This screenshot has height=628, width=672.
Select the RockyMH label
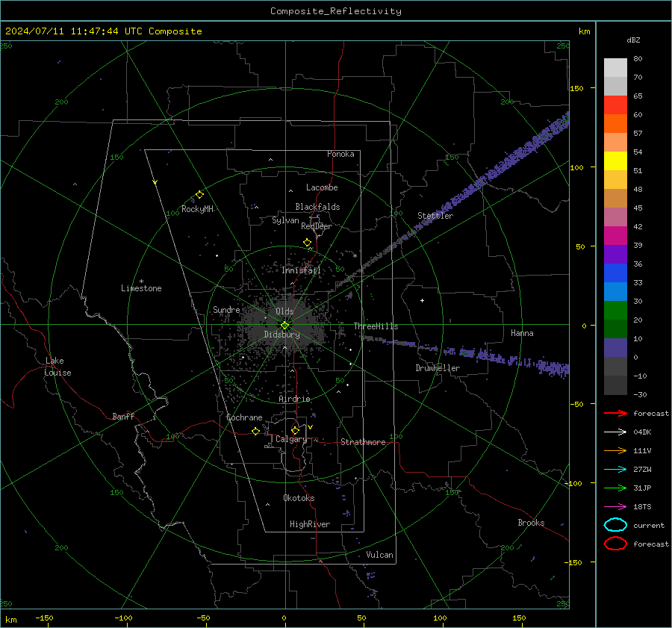pyautogui.click(x=198, y=209)
